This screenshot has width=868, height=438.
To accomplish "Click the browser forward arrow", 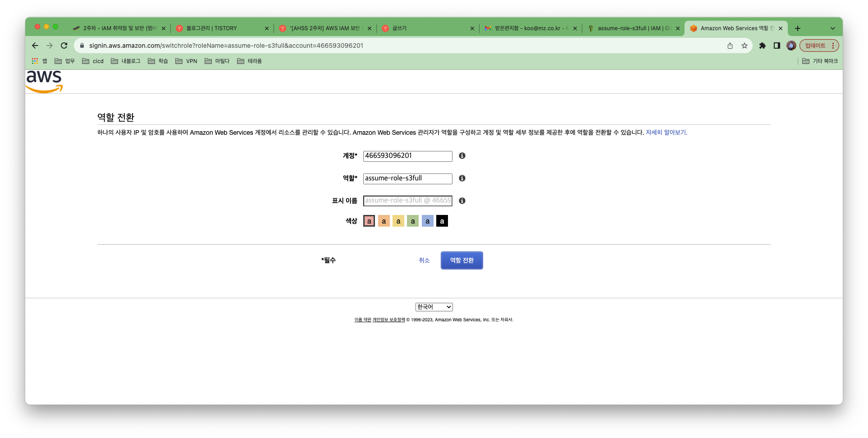I will tap(50, 46).
